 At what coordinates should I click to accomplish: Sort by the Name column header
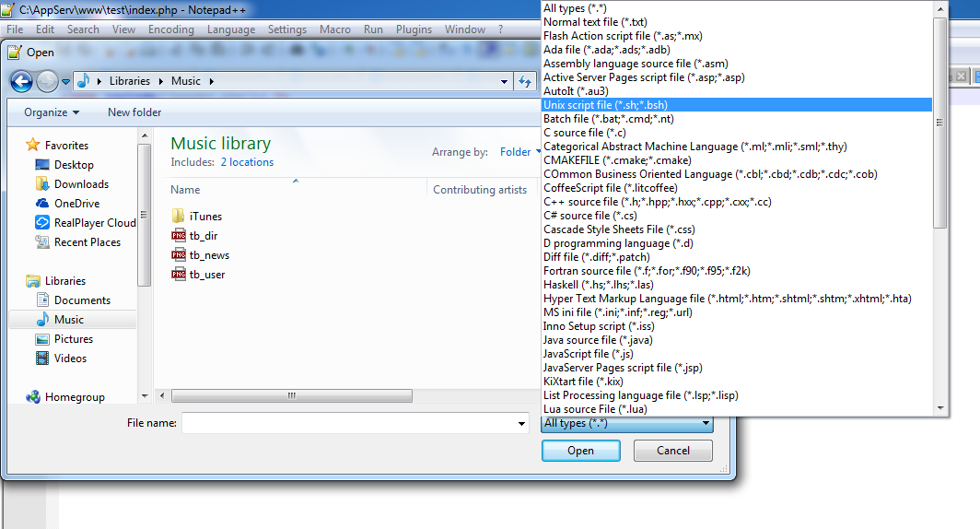click(185, 190)
